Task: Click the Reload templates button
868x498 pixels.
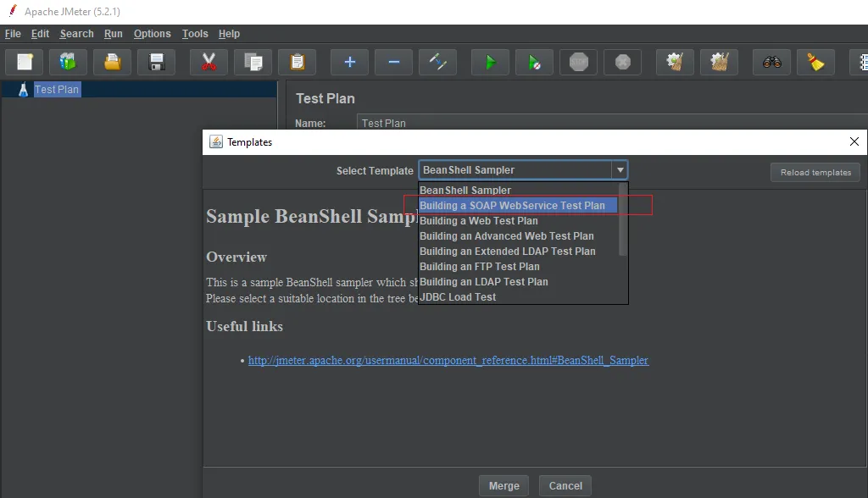Action: click(815, 173)
